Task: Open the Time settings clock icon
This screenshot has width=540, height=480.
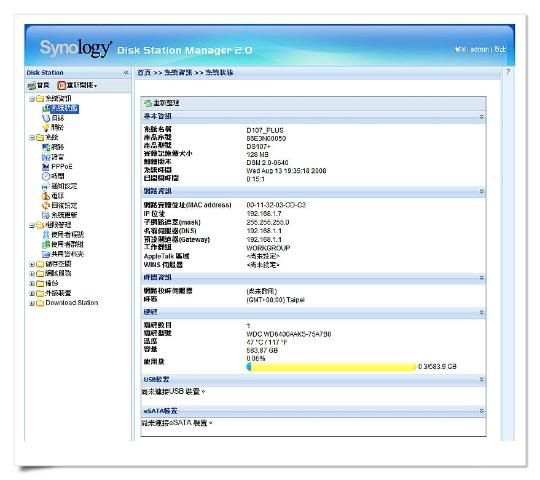Action: [46, 176]
